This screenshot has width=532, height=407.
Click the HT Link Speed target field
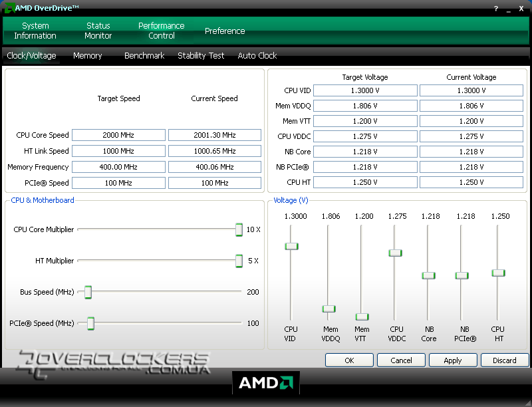(118, 151)
